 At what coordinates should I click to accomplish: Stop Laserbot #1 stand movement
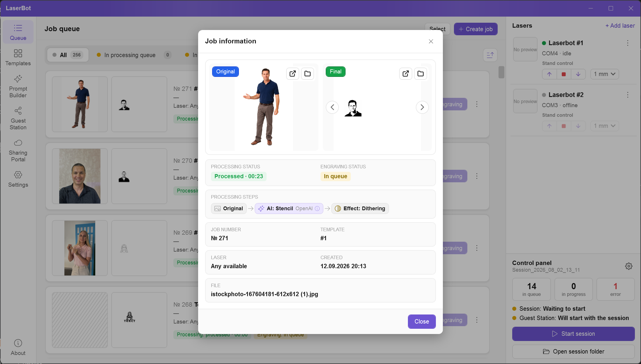point(564,74)
